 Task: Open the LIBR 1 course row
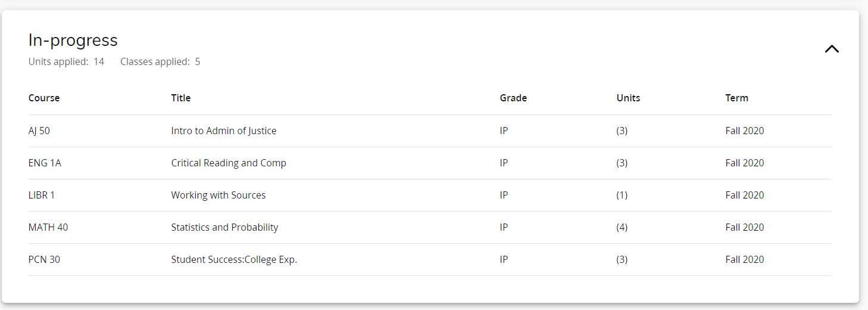click(x=430, y=196)
